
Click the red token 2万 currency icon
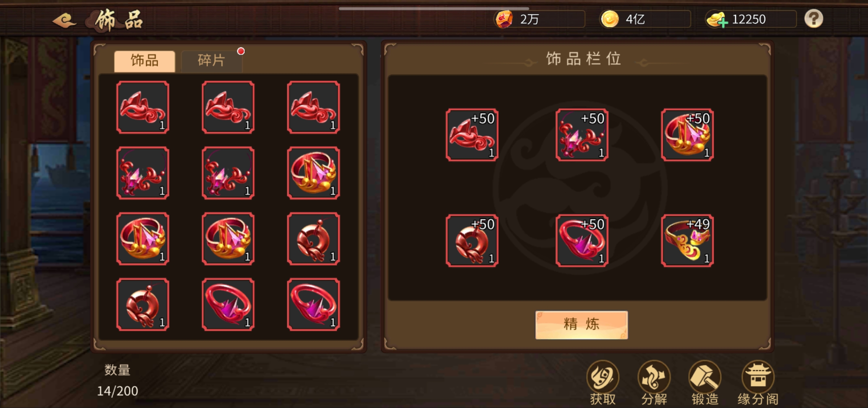[504, 19]
